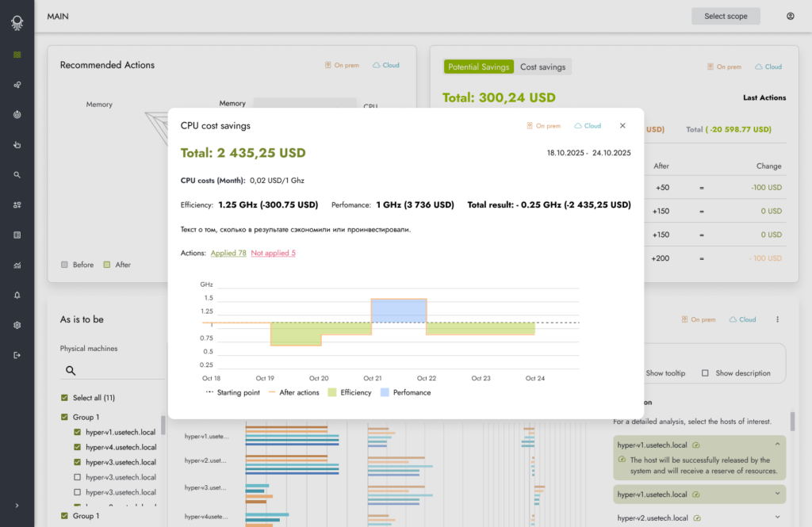Collapse the expanded hyper-v1.usetech.local card

point(777,444)
